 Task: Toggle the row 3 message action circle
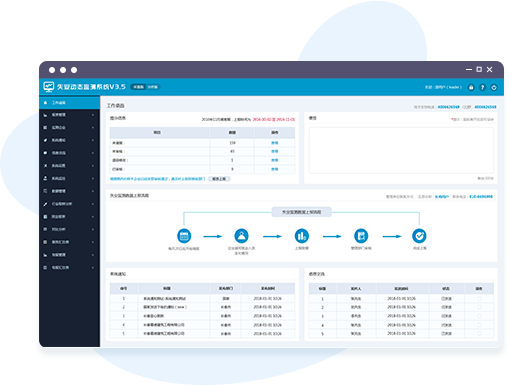(x=479, y=316)
